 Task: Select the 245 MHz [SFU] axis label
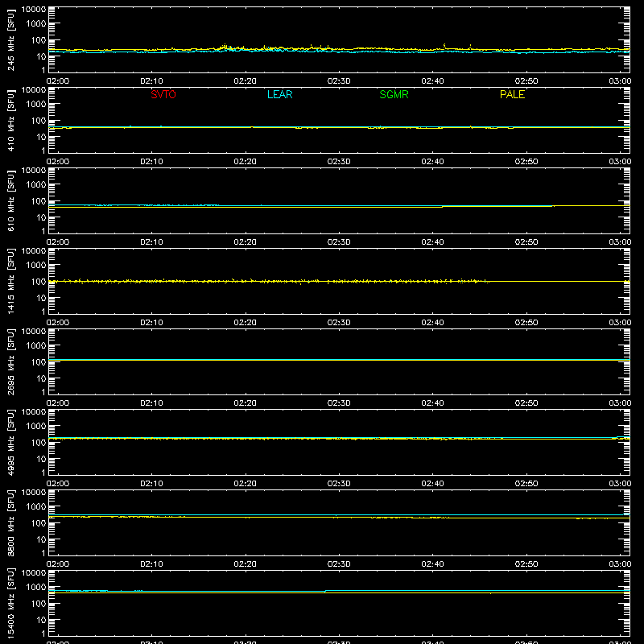tap(10, 39)
